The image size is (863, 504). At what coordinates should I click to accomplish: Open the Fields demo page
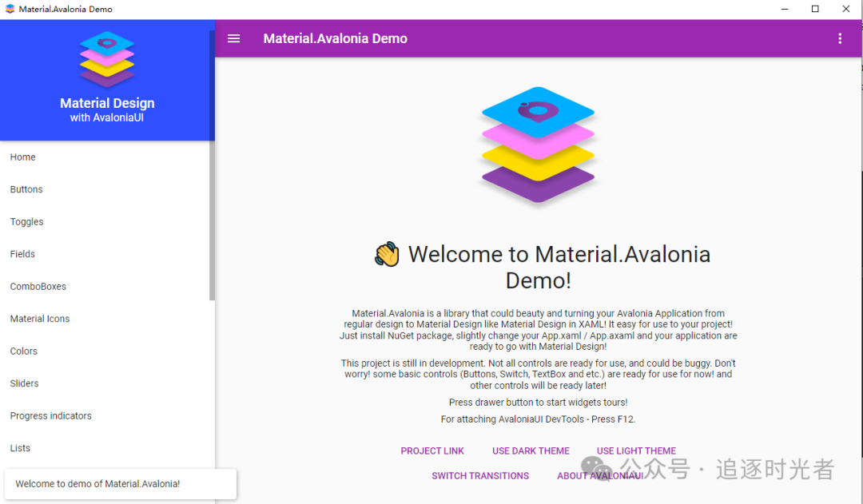tap(22, 253)
